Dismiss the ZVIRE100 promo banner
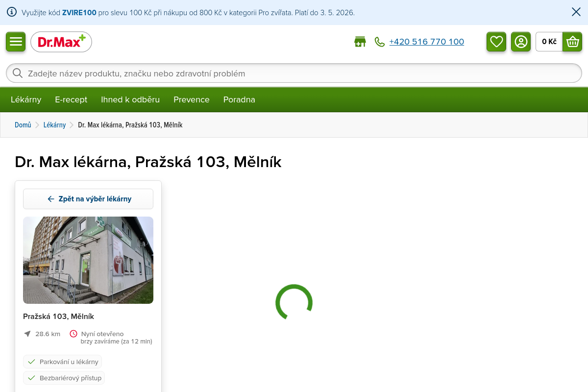This screenshot has height=392, width=588. [x=576, y=12]
